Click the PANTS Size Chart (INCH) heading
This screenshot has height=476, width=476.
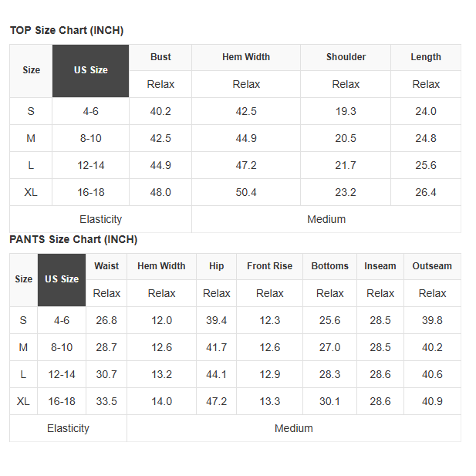(73, 239)
